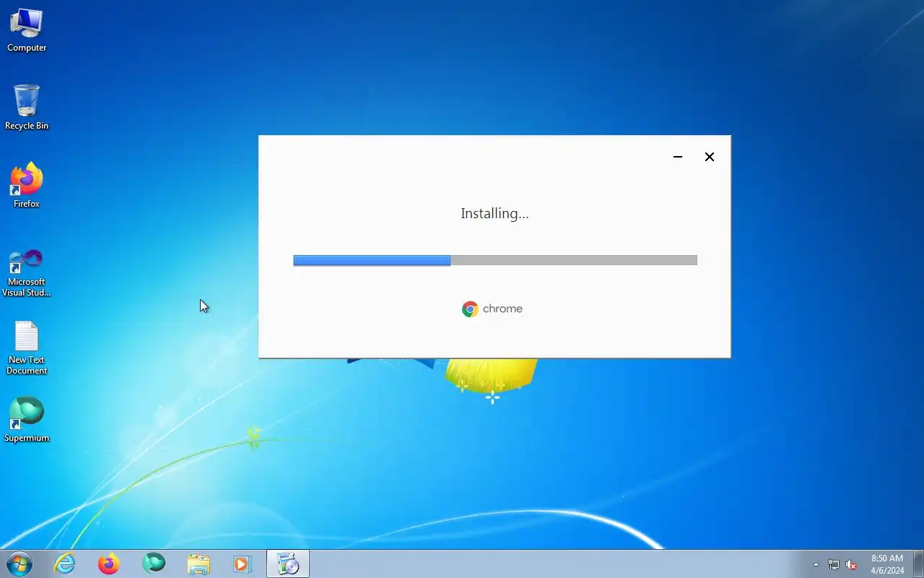Click the Show Desktop strip
The width and height of the screenshot is (924, 578).
pyautogui.click(x=918, y=564)
